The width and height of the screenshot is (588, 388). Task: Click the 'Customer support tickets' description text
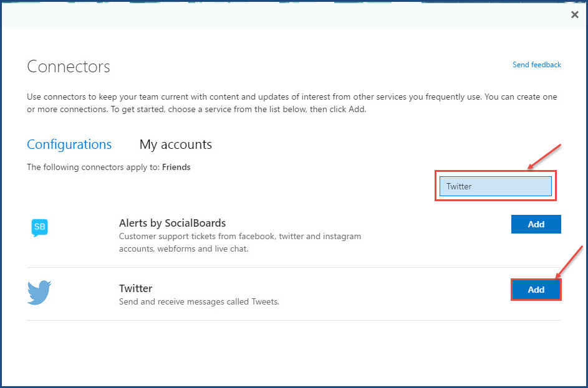pos(240,242)
